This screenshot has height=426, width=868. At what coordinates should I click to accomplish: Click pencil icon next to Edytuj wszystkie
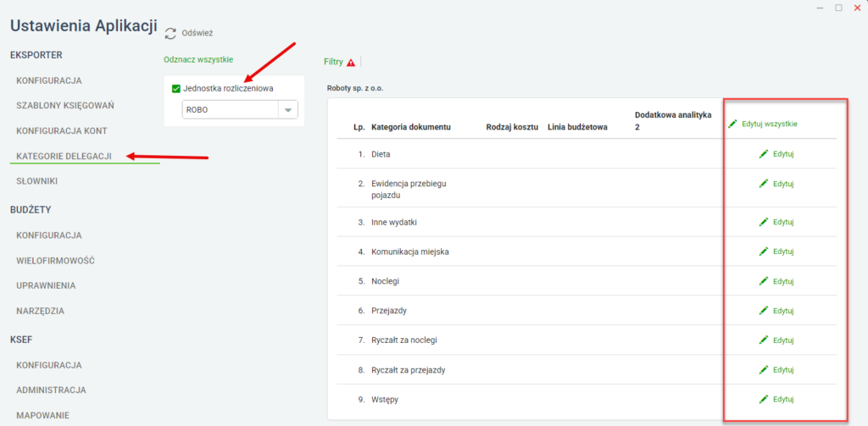[x=733, y=124]
